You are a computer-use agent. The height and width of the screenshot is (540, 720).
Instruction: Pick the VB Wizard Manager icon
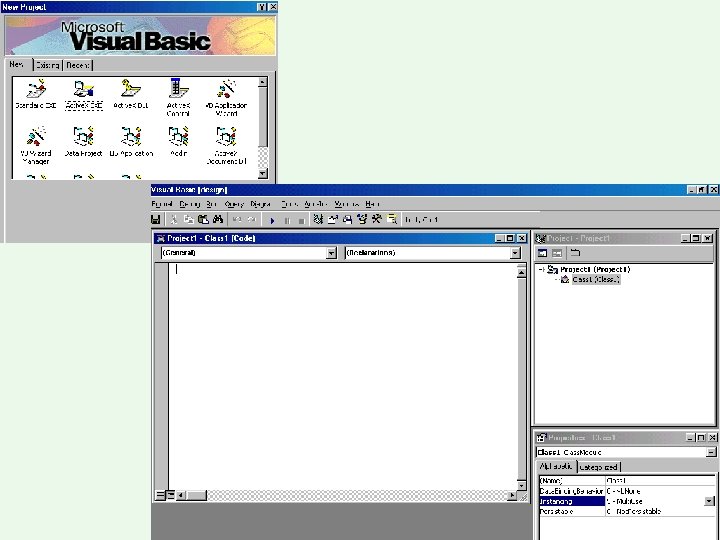click(x=36, y=145)
